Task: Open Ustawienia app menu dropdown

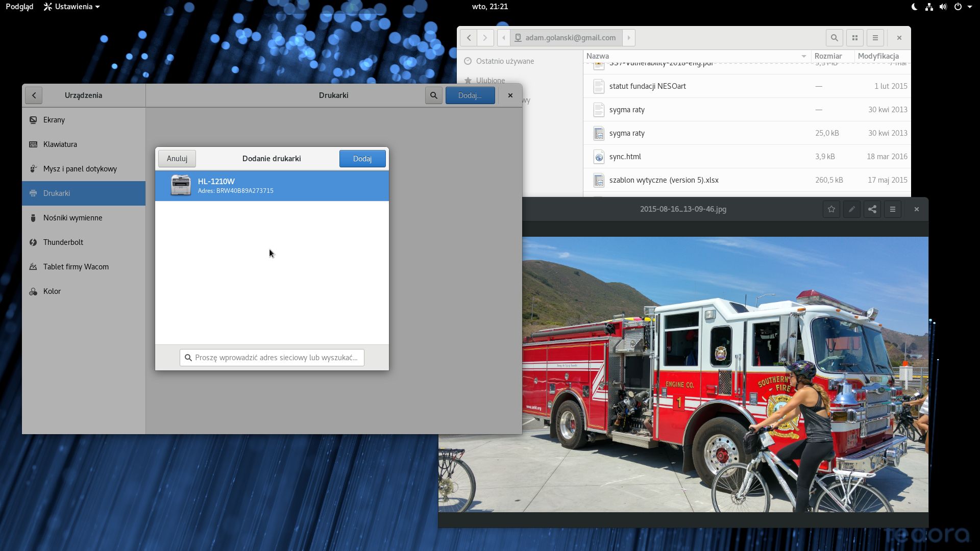Action: click(x=72, y=7)
